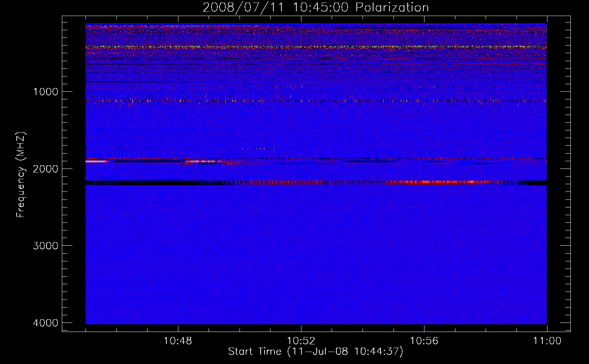Click the 10:52 time tick label

click(x=301, y=341)
